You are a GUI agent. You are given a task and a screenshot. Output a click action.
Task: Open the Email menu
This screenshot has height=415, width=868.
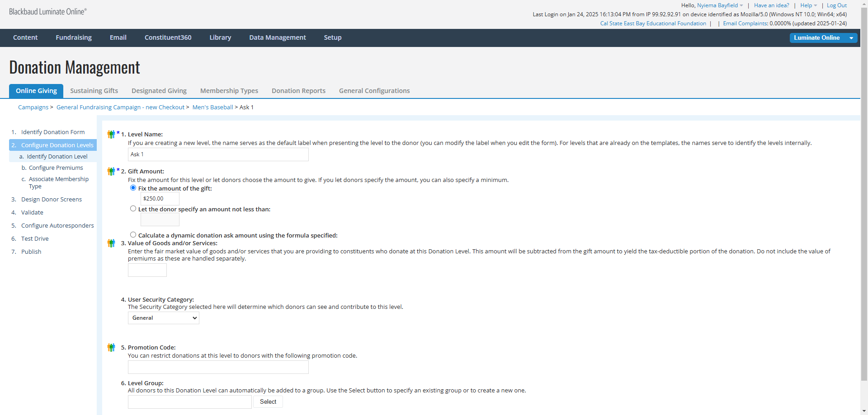118,37
